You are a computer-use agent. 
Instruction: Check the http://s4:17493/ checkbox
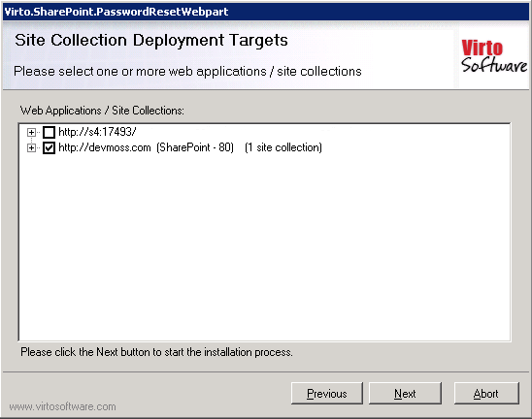(x=49, y=132)
